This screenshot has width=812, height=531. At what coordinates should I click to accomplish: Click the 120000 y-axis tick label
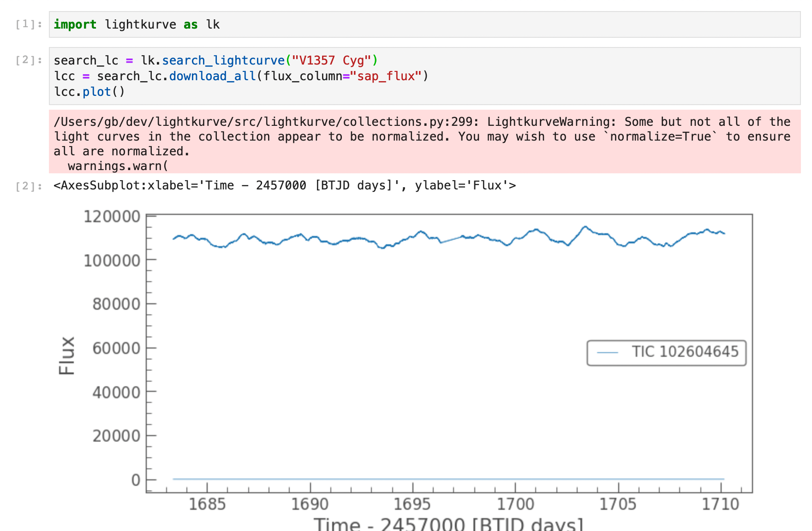click(112, 216)
